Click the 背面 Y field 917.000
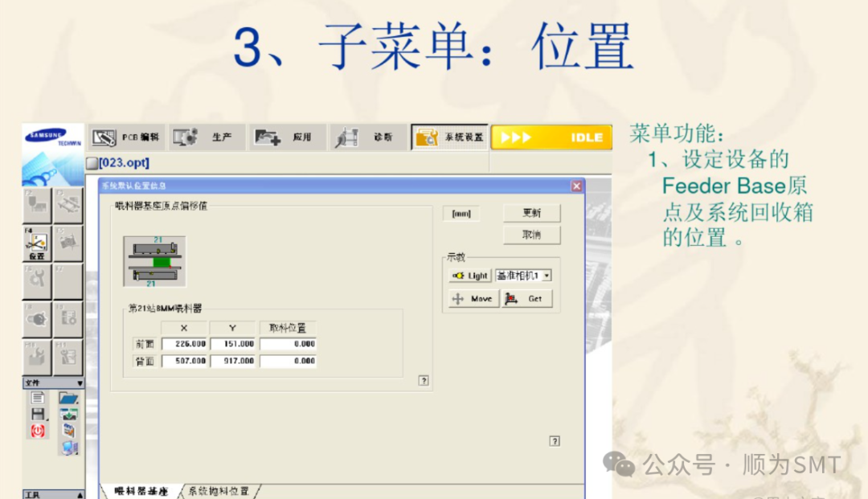The width and height of the screenshot is (868, 499). [232, 361]
